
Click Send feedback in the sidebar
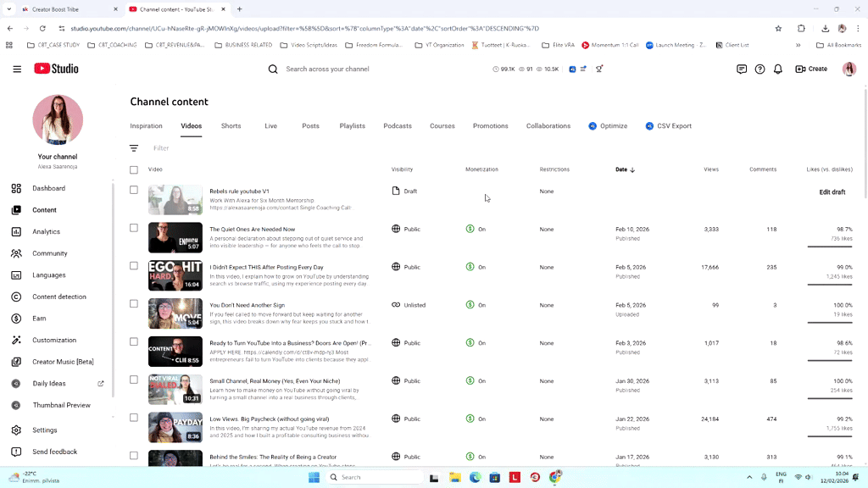54,452
